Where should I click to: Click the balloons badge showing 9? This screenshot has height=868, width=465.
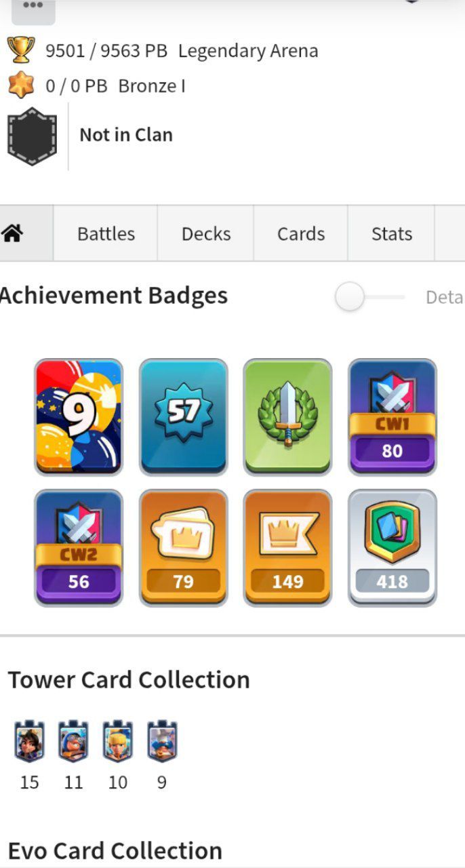click(79, 416)
